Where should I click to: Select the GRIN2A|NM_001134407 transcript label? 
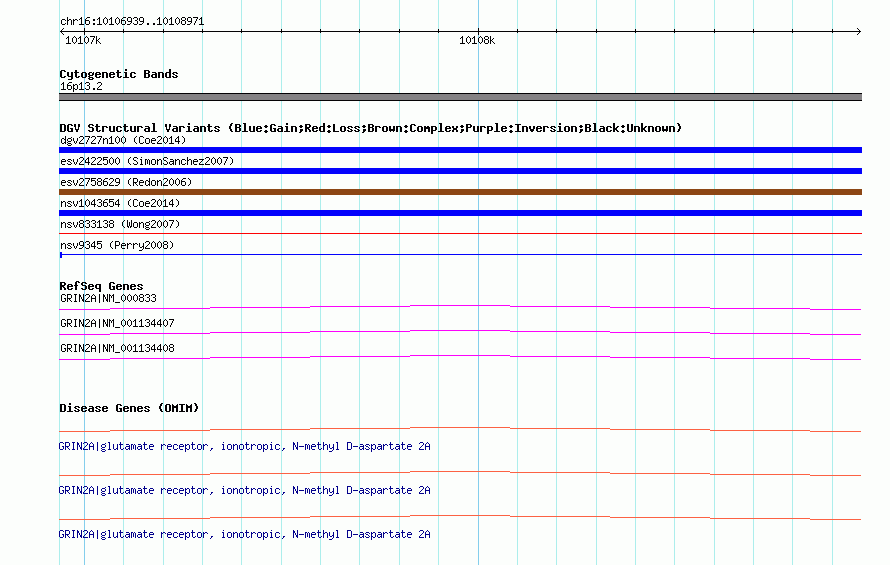click(x=117, y=323)
